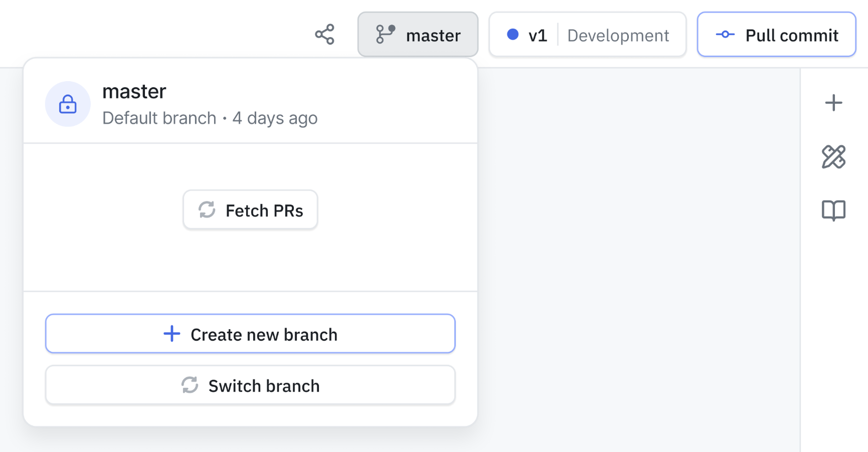Open the v1 version selector
Image resolution: width=868 pixels, height=452 pixels.
[x=538, y=35]
